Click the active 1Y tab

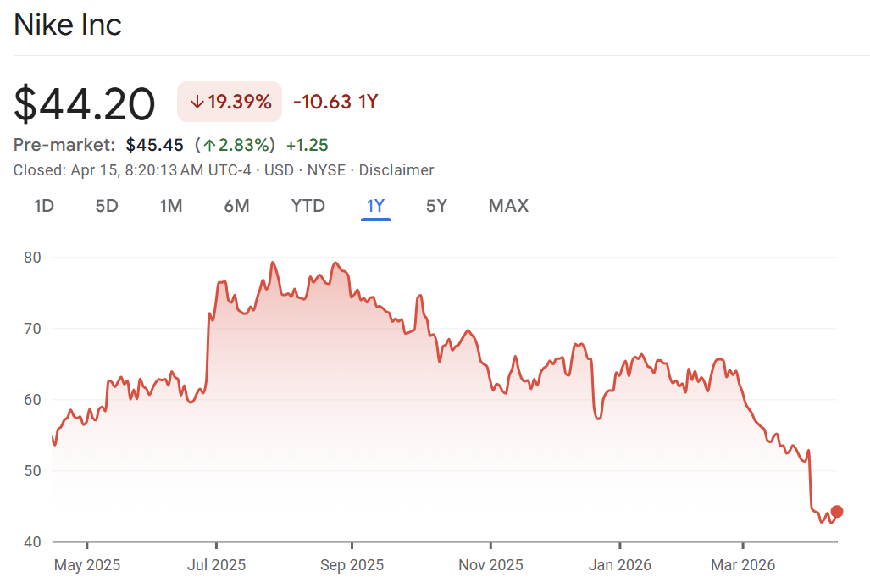point(376,206)
